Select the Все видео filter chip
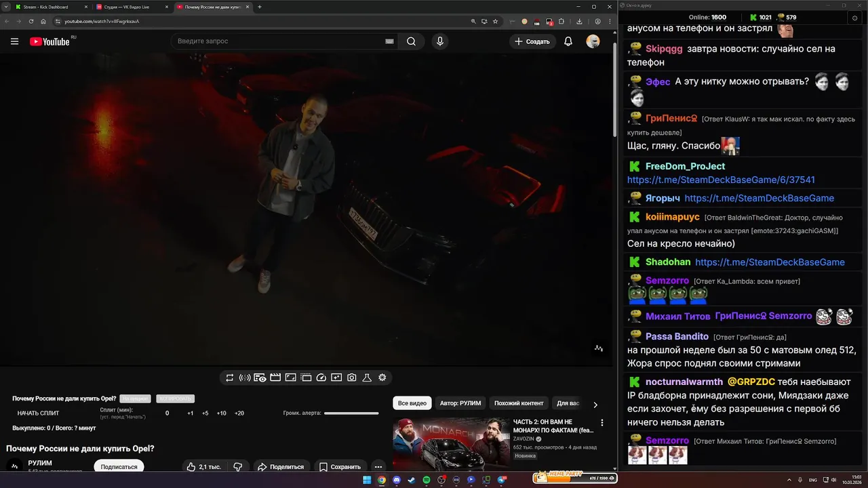The width and height of the screenshot is (868, 488). tap(412, 403)
